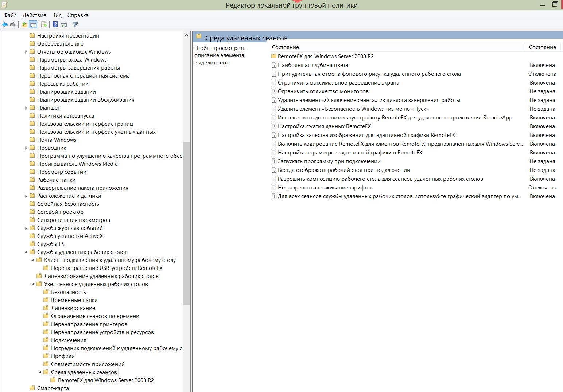Toggle the console tree show/hide icon
563x392 pixels.
[x=33, y=25]
